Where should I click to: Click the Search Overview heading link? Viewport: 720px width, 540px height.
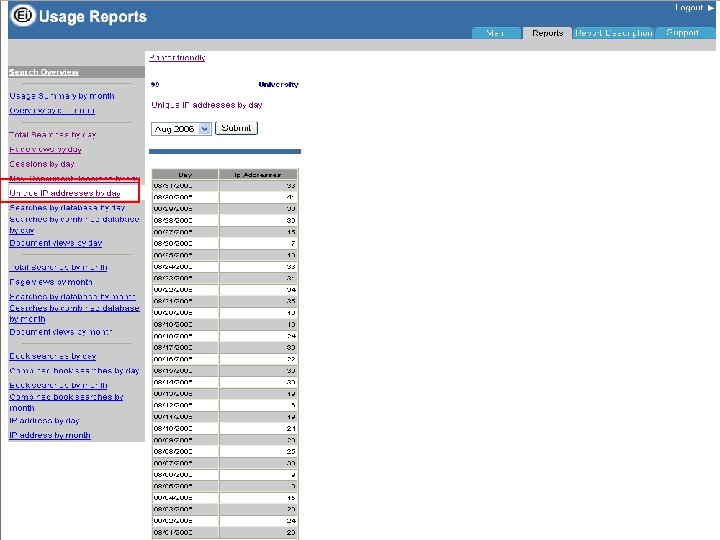coord(44,72)
